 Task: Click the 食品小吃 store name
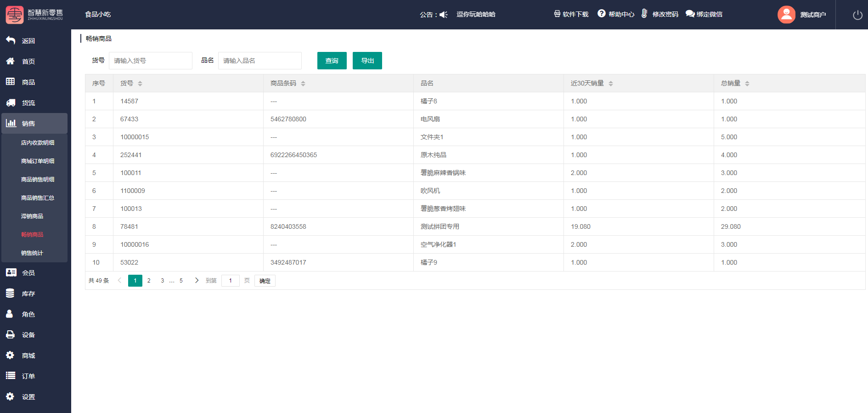[98, 14]
